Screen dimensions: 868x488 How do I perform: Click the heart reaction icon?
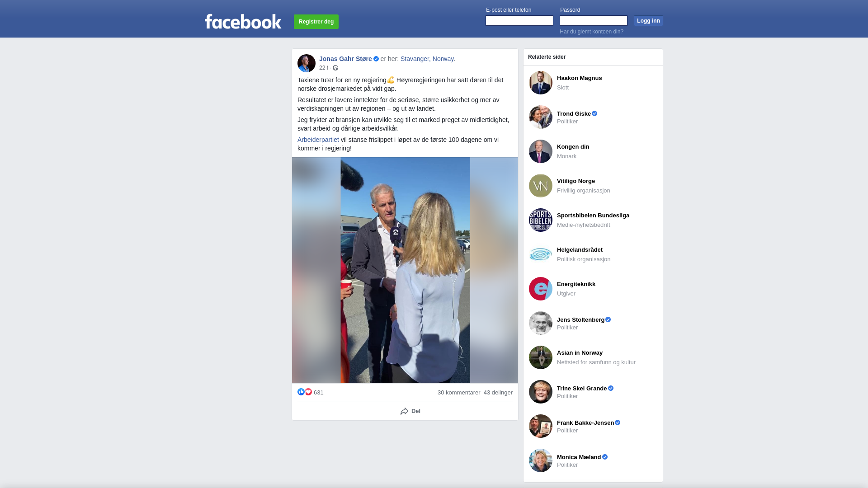pos(308,392)
